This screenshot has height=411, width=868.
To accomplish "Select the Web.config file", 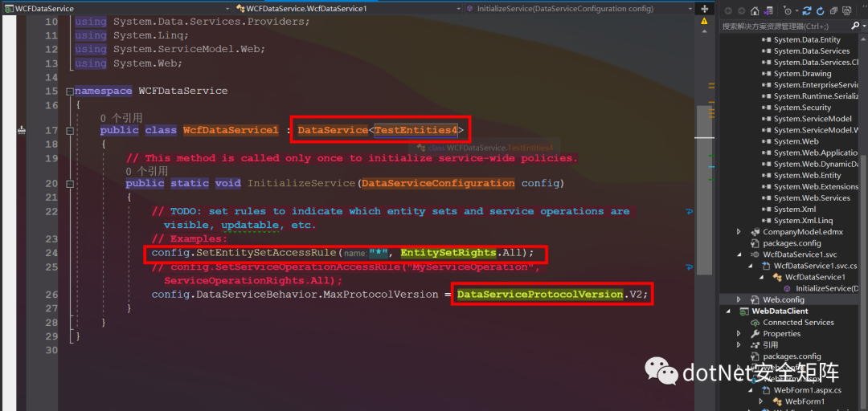I will point(785,299).
